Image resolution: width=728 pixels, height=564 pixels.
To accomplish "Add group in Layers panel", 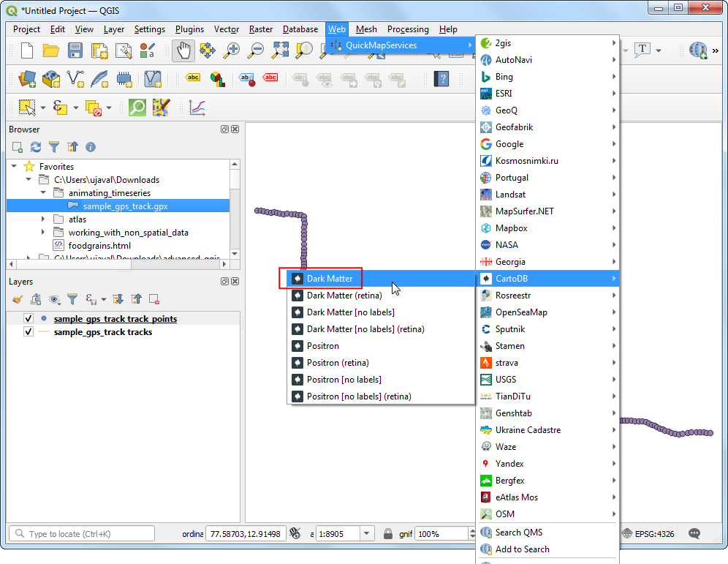I will tap(36, 299).
